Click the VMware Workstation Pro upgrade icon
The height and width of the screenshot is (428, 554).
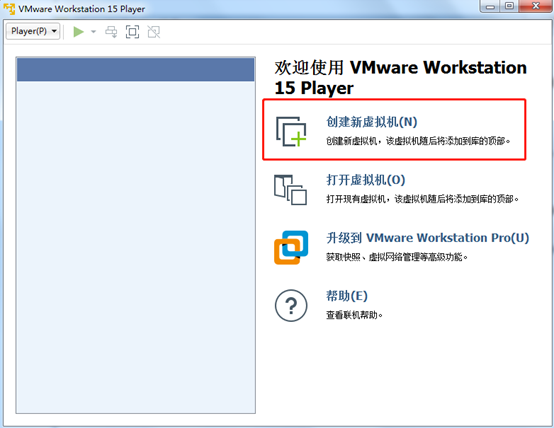tap(291, 247)
